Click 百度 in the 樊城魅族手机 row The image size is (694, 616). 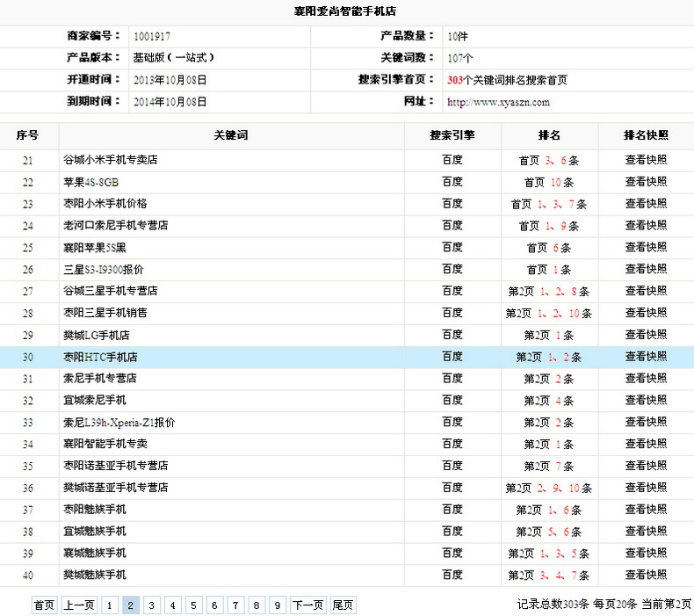pyautogui.click(x=452, y=575)
